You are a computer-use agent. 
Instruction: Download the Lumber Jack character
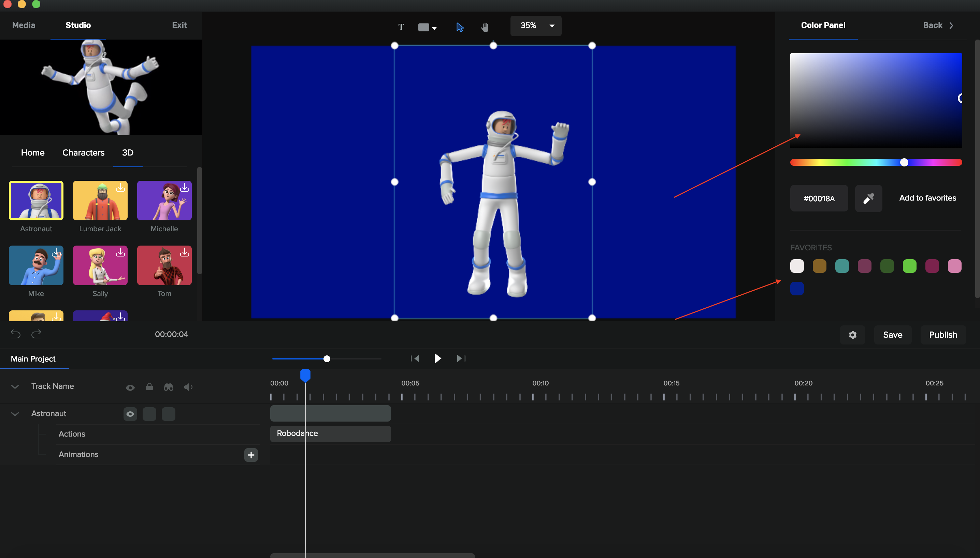click(x=120, y=187)
